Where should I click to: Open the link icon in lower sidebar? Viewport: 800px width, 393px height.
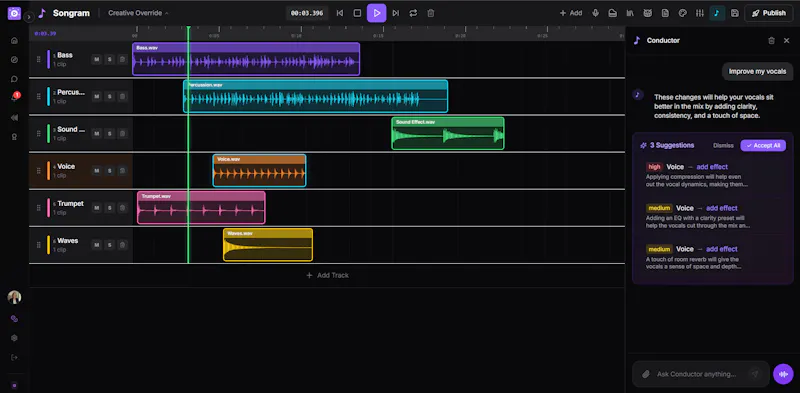coord(14,318)
